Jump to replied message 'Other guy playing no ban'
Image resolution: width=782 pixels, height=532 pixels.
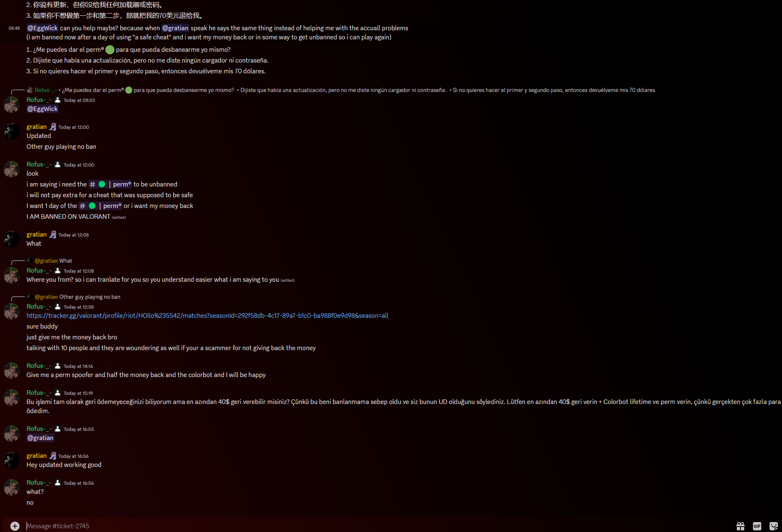78,297
